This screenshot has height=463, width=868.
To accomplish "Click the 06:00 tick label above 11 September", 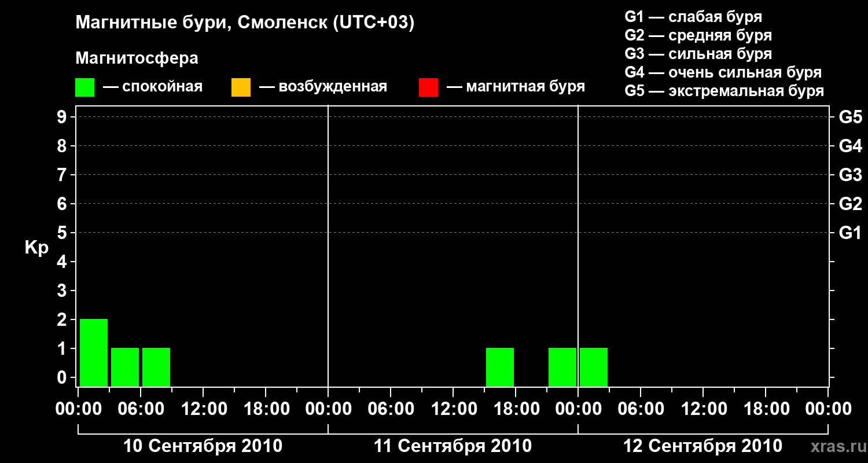I will click(x=391, y=409).
